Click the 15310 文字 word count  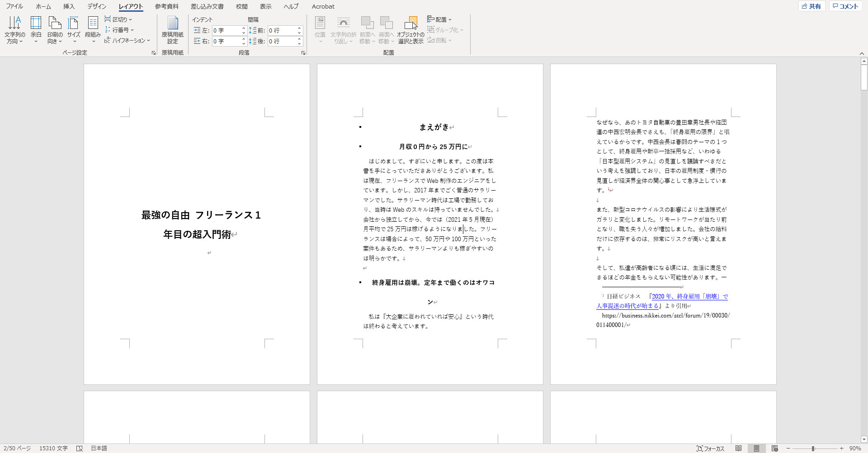[x=53, y=448]
